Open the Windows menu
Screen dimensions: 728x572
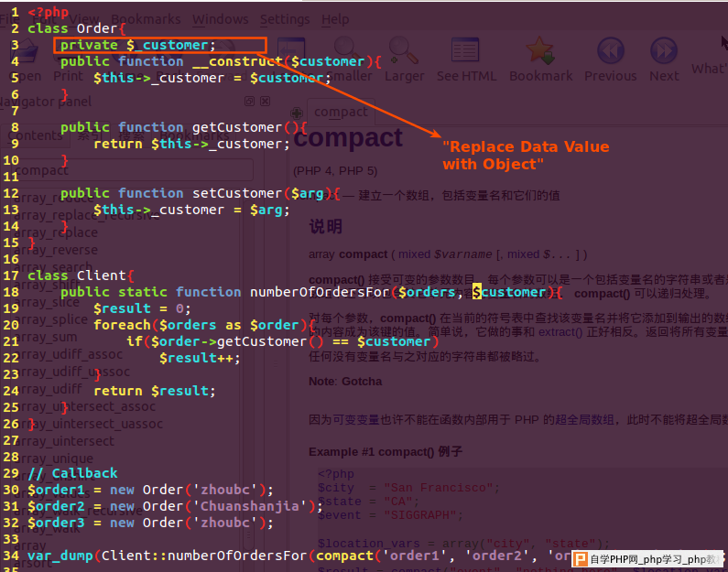click(220, 19)
